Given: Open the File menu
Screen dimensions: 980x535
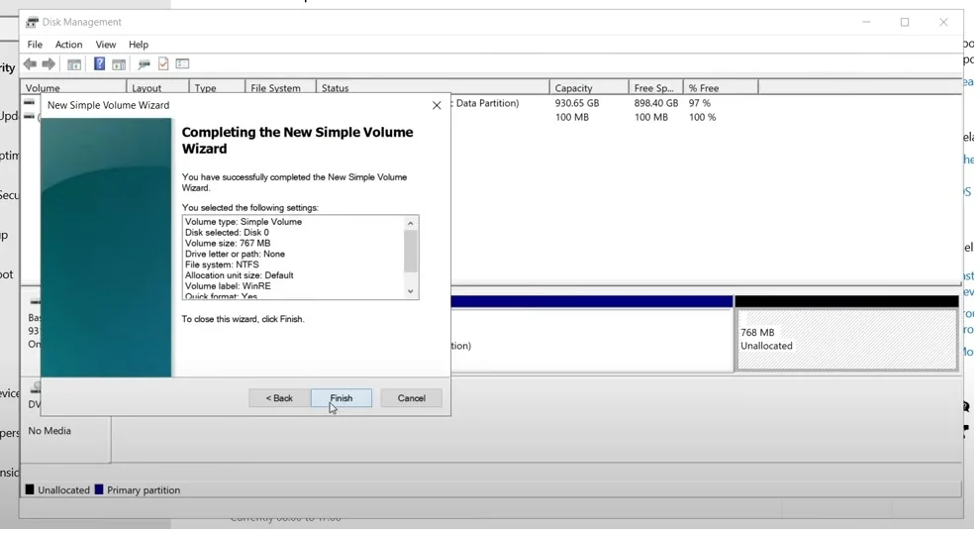Looking at the screenshot, I should point(35,45).
